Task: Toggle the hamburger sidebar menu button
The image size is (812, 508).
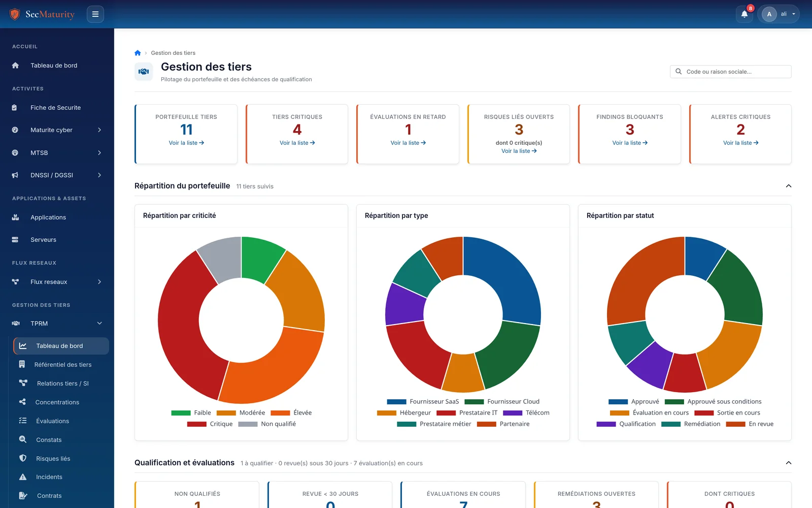Action: [95, 14]
